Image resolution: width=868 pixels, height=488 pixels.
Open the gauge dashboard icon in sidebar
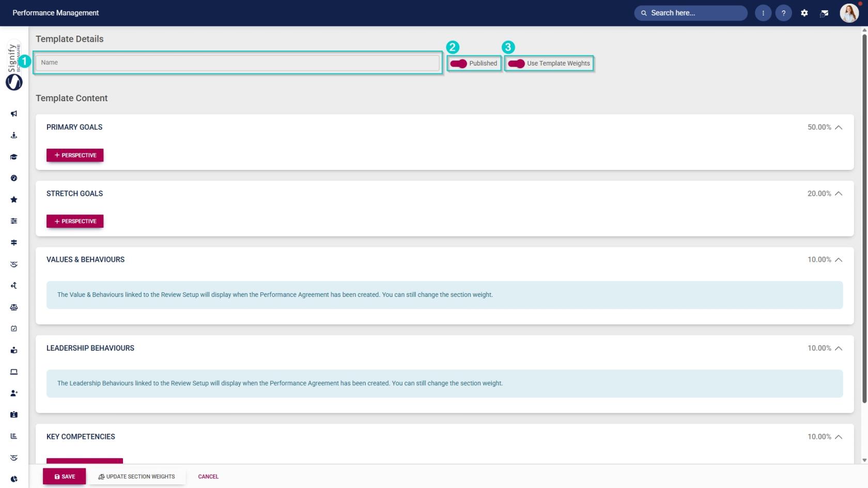coord(14,178)
